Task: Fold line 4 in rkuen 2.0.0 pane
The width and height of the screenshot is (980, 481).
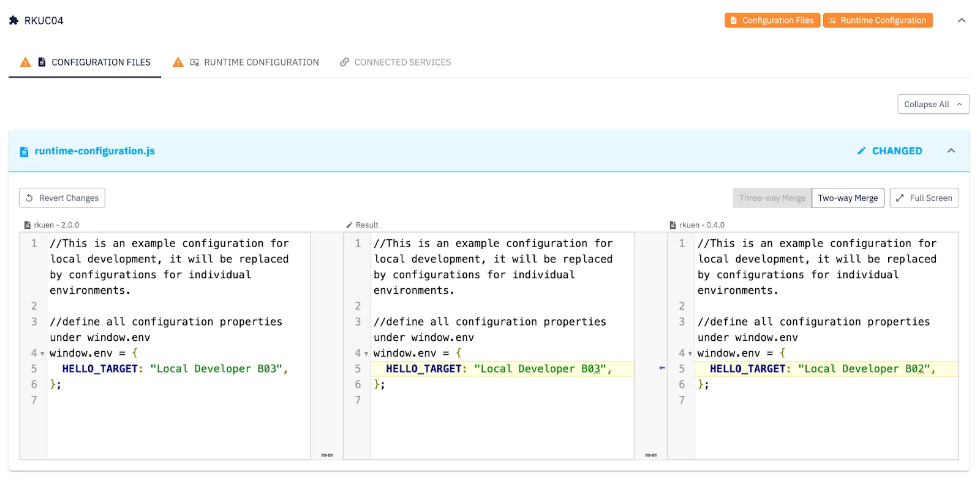Action: (x=42, y=354)
